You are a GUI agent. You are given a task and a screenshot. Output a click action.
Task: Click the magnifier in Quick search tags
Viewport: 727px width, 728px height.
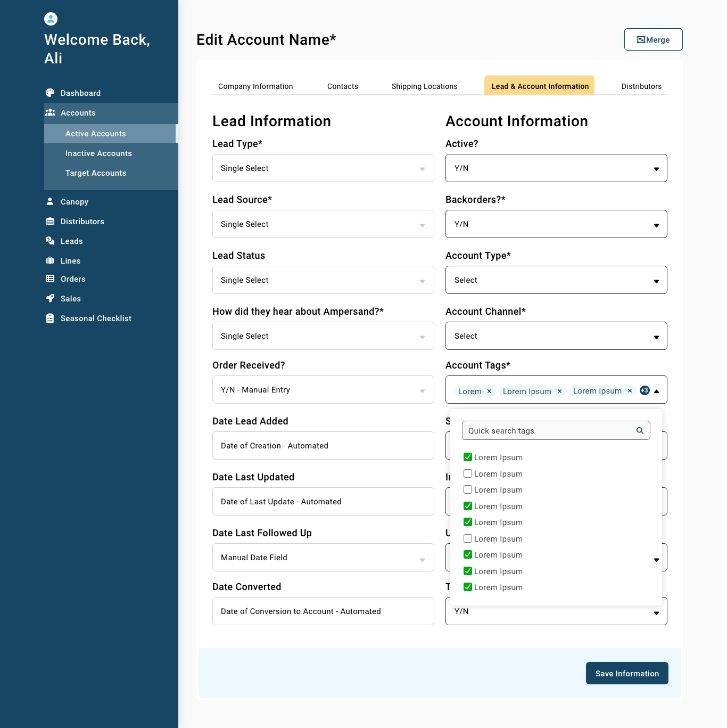click(640, 430)
